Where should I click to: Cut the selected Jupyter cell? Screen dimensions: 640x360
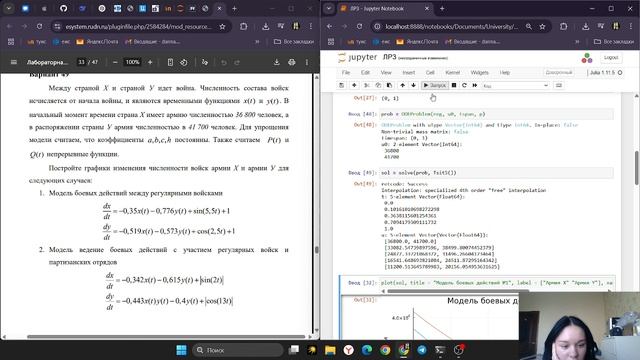(x=367, y=85)
